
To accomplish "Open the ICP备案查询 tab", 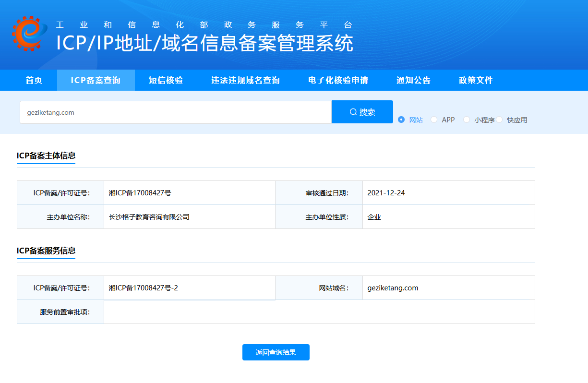I will [x=96, y=80].
